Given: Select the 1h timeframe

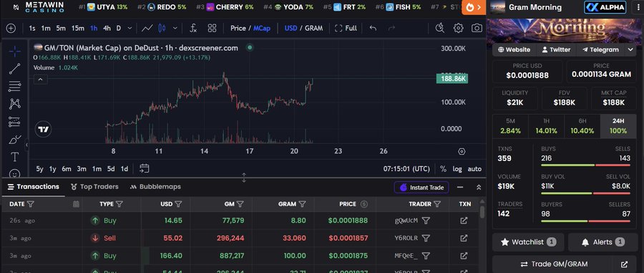Looking at the screenshot, I should 94,29.
